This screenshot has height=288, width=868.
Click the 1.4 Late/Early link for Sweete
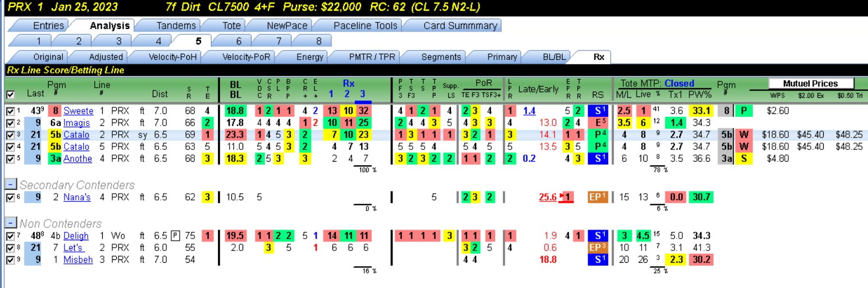(x=529, y=111)
